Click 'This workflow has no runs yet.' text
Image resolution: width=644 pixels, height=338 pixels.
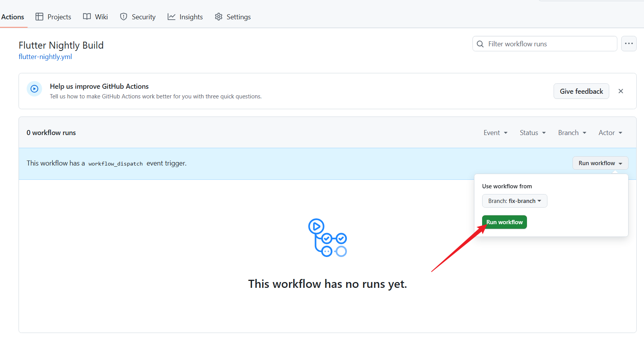[328, 284]
